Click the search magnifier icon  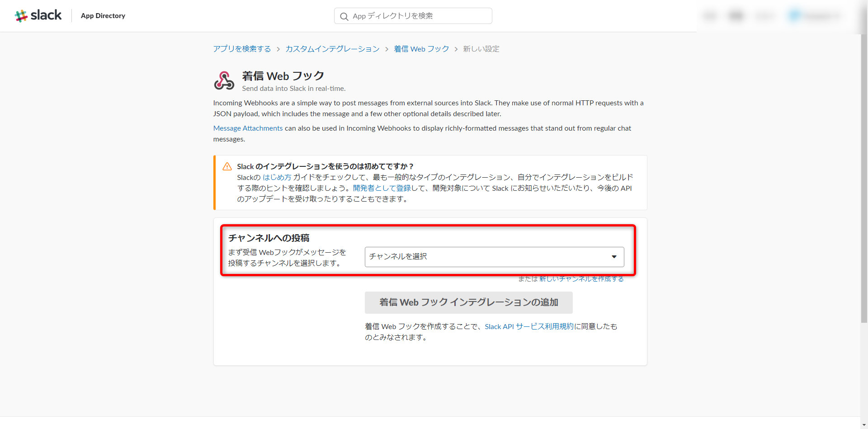344,16
